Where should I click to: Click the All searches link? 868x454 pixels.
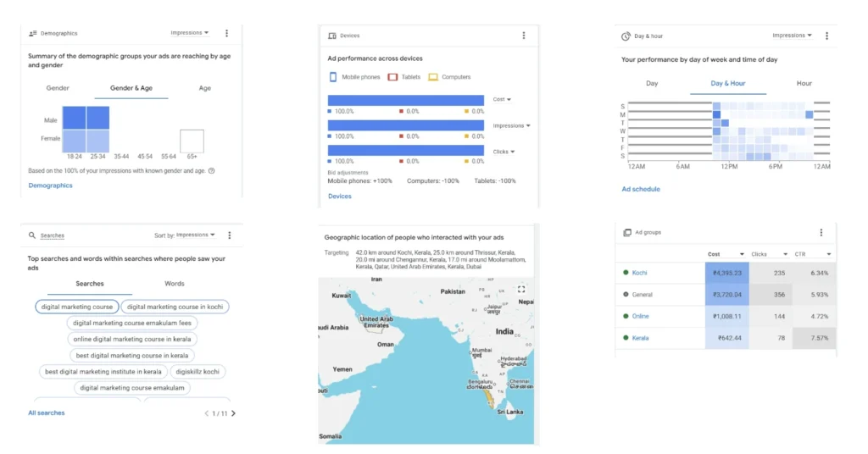point(46,412)
